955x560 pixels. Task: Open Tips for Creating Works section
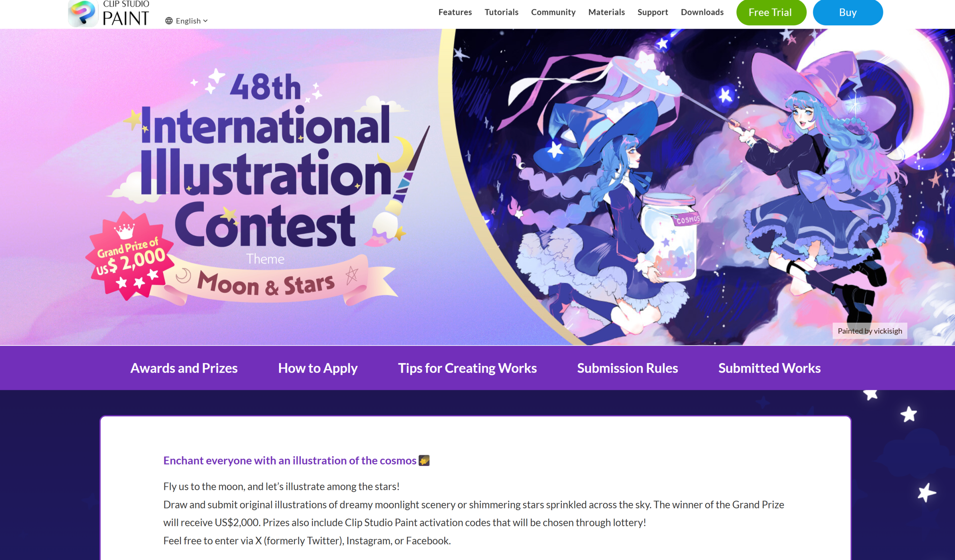click(x=467, y=368)
